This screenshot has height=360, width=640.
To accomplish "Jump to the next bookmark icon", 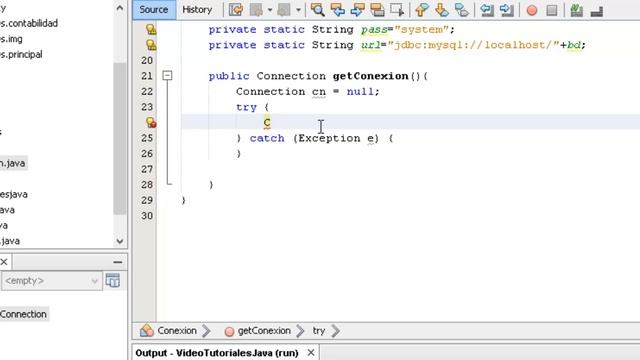I will [442, 10].
